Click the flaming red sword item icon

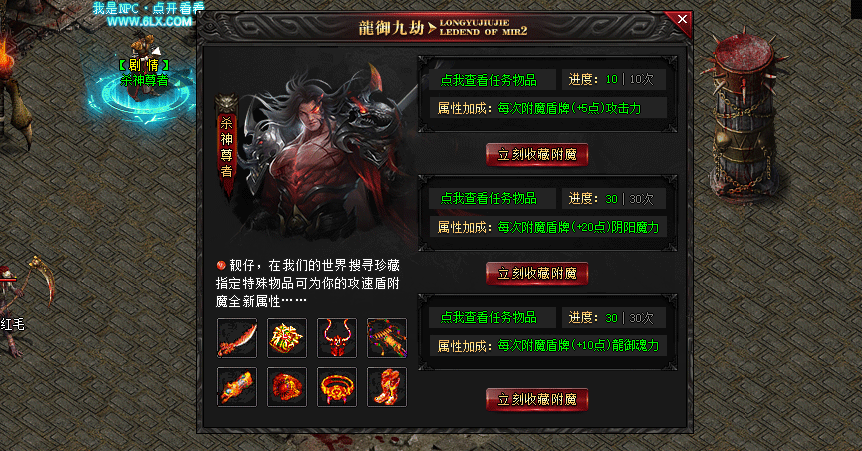point(237,338)
